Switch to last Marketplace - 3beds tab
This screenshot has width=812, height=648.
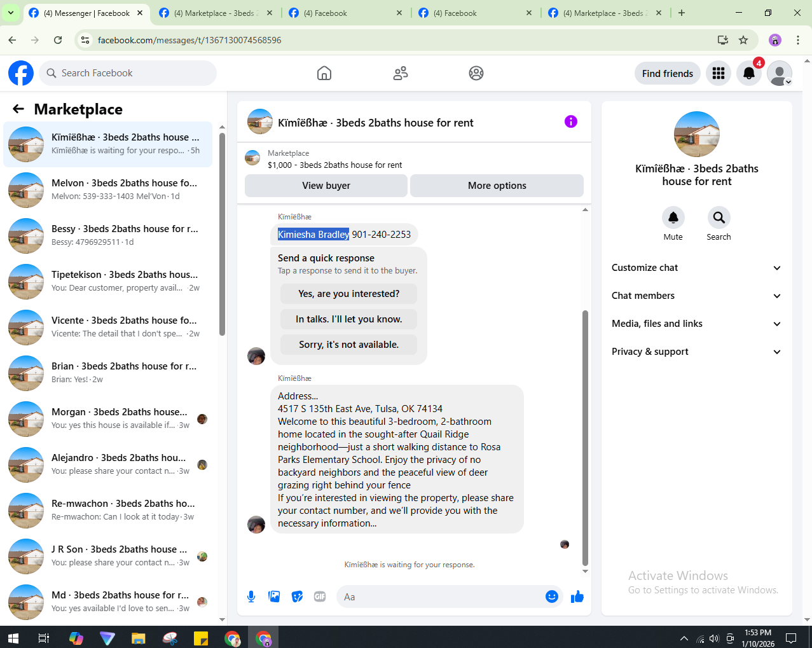point(605,13)
